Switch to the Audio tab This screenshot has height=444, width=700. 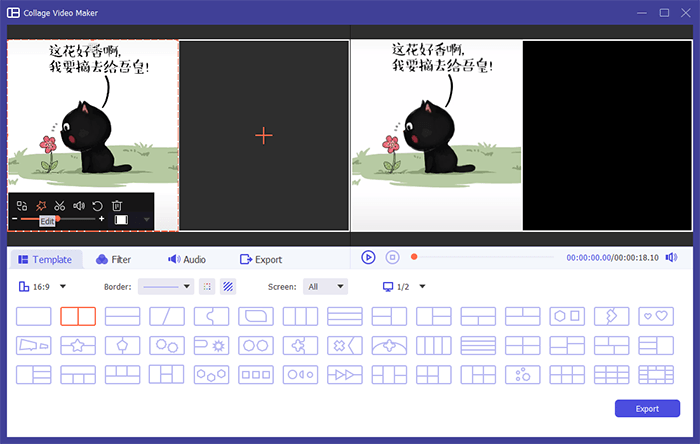[187, 259]
